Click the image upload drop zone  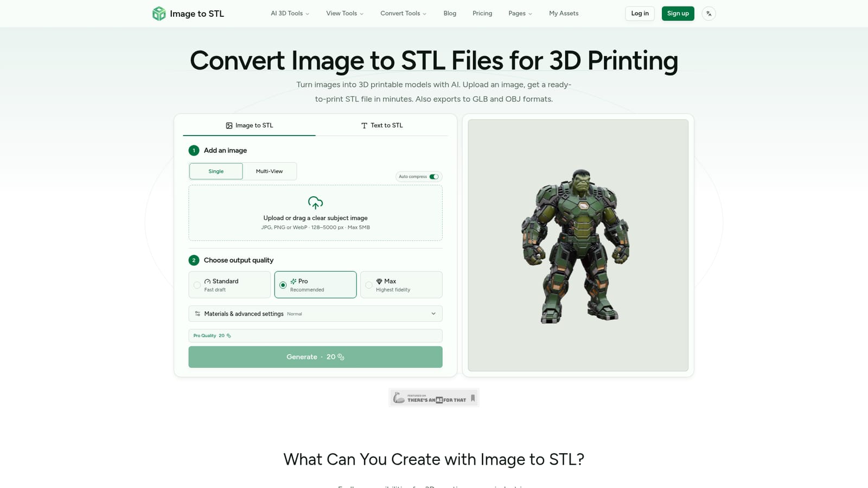[315, 213]
